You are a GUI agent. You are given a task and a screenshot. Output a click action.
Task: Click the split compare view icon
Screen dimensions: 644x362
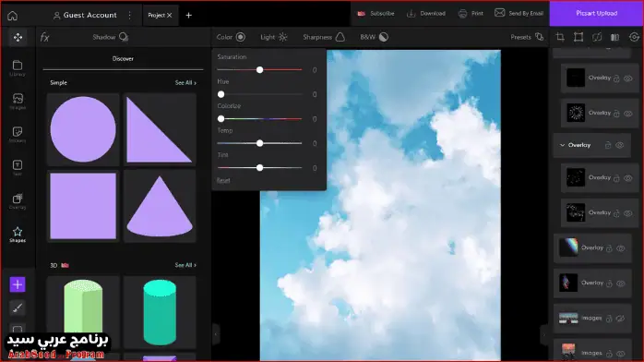tap(614, 37)
